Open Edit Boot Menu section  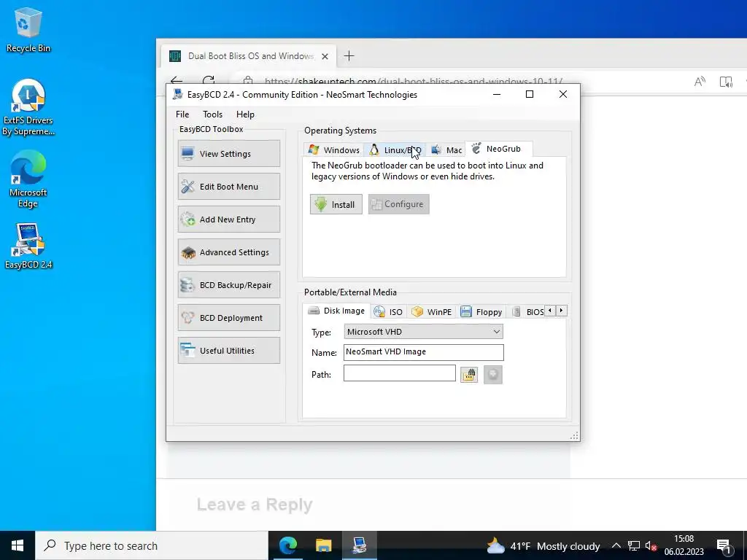point(228,186)
